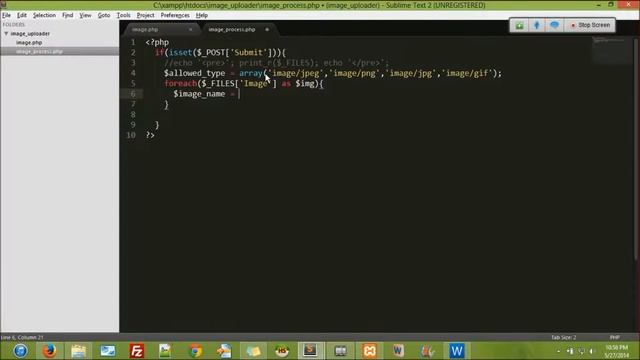Collapse the image_uploader folder
The width and height of the screenshot is (640, 360).
[6, 33]
